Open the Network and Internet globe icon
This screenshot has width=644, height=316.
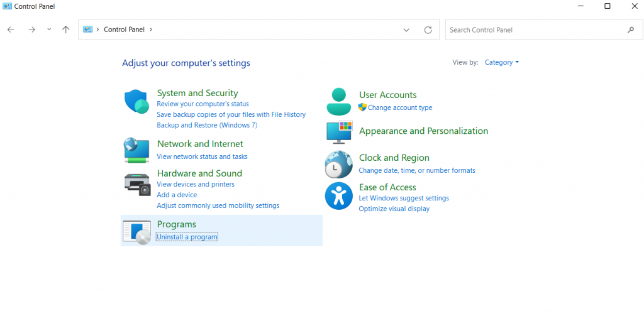[x=136, y=150]
